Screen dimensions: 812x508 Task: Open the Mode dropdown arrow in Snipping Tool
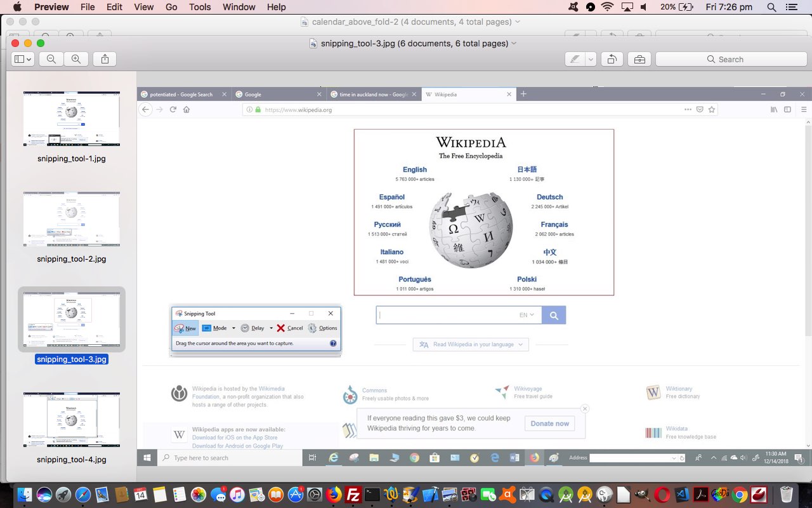click(x=233, y=328)
